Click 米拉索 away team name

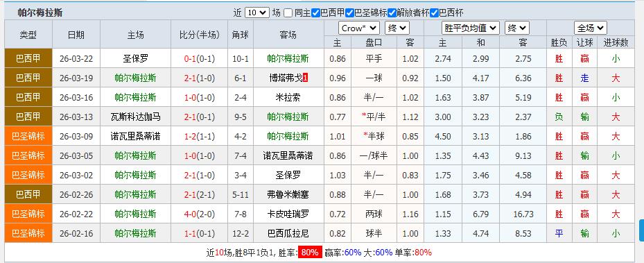coord(288,97)
